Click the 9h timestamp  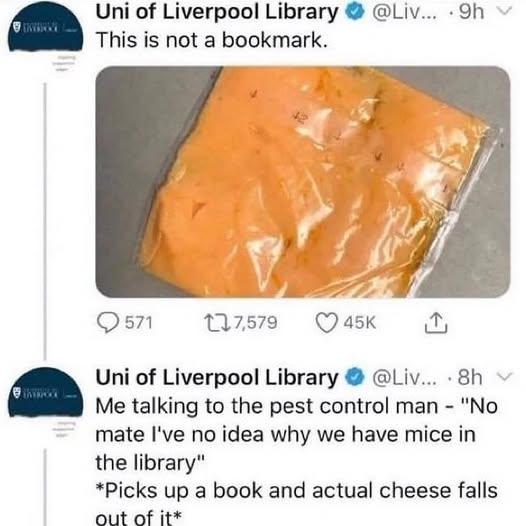click(471, 12)
